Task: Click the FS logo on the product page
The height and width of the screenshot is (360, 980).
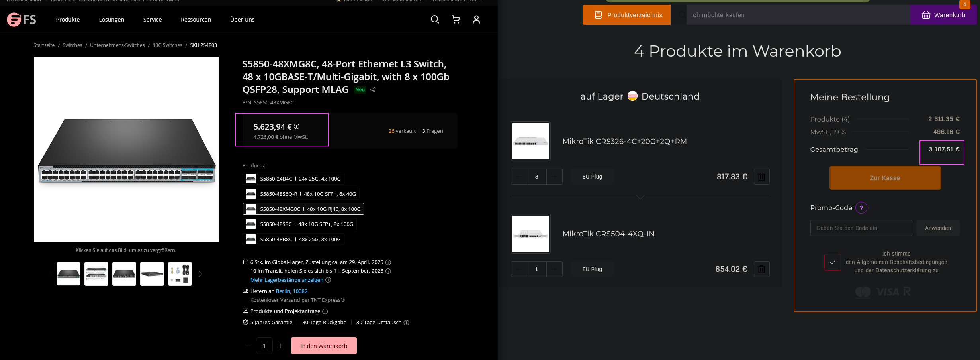Action: click(x=22, y=19)
